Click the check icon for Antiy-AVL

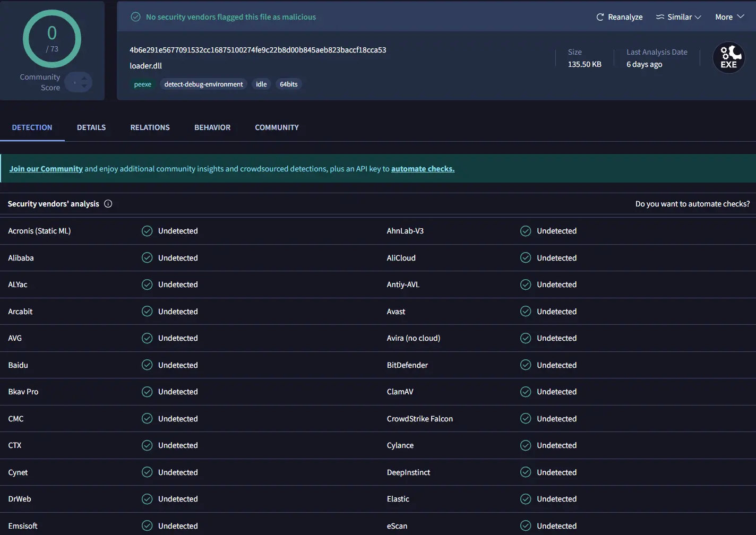pyautogui.click(x=526, y=284)
